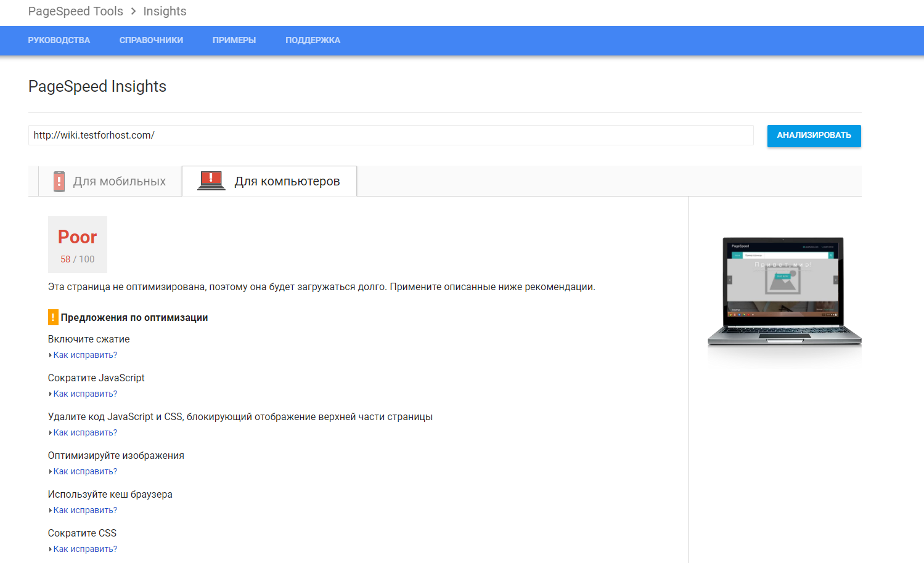Click the Poor 58/100 score box
Viewport: 924px width, 563px height.
coord(78,245)
